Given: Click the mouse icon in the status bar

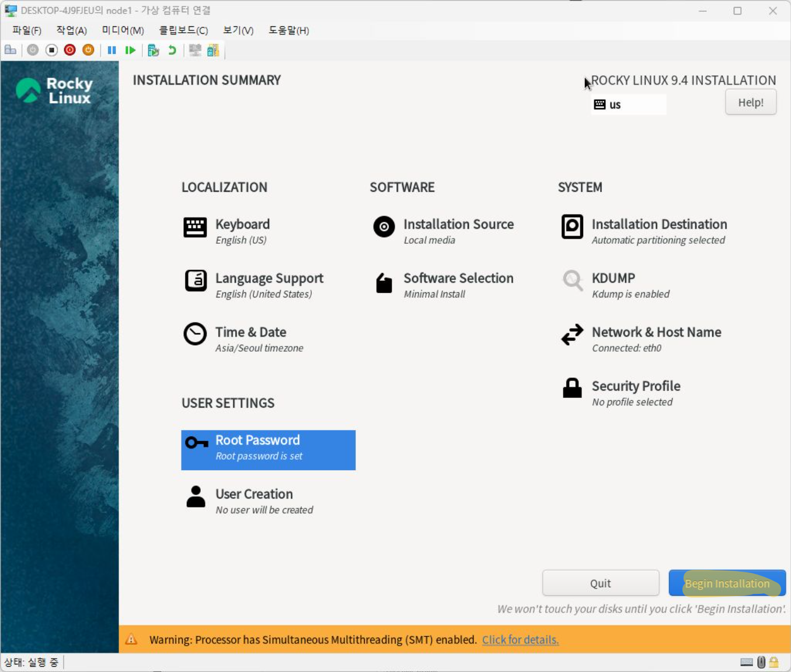Looking at the screenshot, I should coord(761,662).
